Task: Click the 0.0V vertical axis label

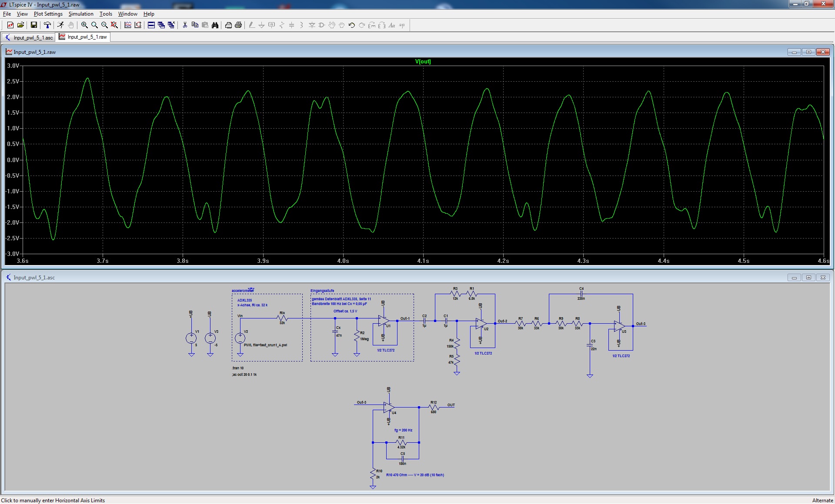Action: point(13,160)
